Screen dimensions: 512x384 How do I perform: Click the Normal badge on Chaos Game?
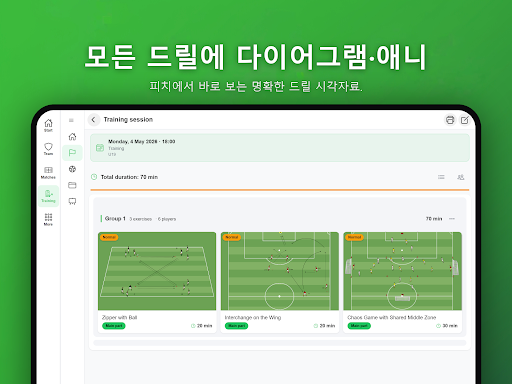pos(354,237)
